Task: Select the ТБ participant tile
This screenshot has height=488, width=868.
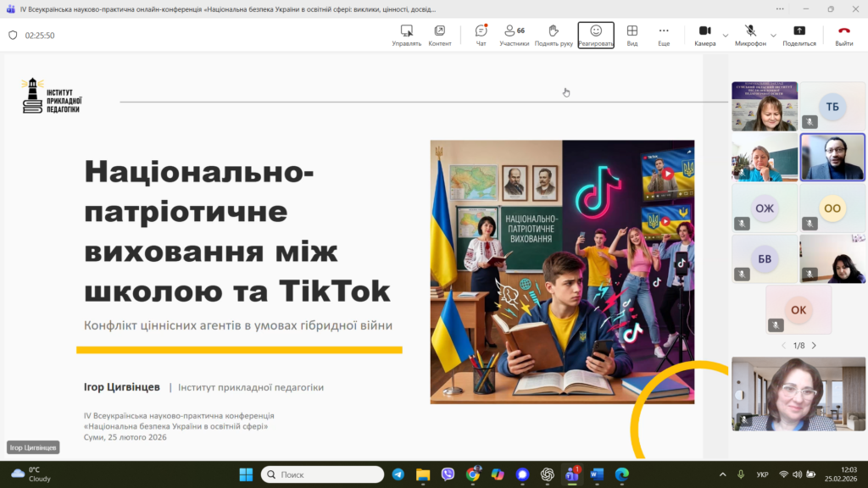Action: tap(832, 106)
